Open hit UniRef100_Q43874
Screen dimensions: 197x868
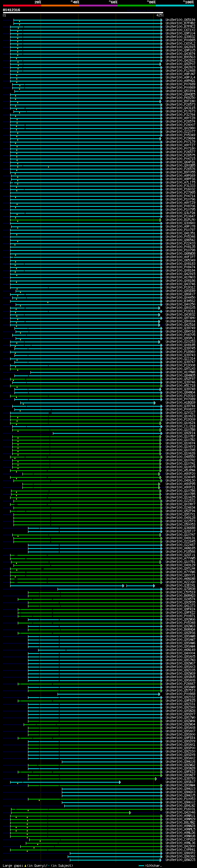coord(180,54)
